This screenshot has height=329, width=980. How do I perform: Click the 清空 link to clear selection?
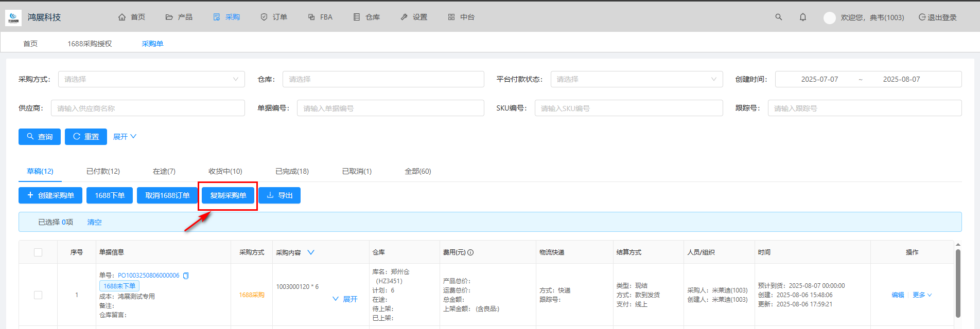[x=94, y=222]
